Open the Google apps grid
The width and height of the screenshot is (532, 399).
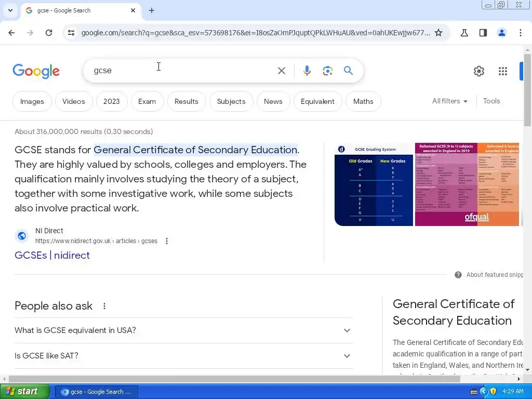pyautogui.click(x=502, y=71)
